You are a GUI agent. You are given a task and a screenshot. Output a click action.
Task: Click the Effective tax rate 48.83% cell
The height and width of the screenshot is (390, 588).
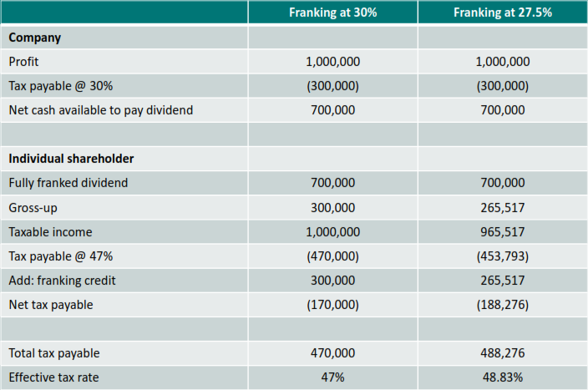[x=502, y=377]
